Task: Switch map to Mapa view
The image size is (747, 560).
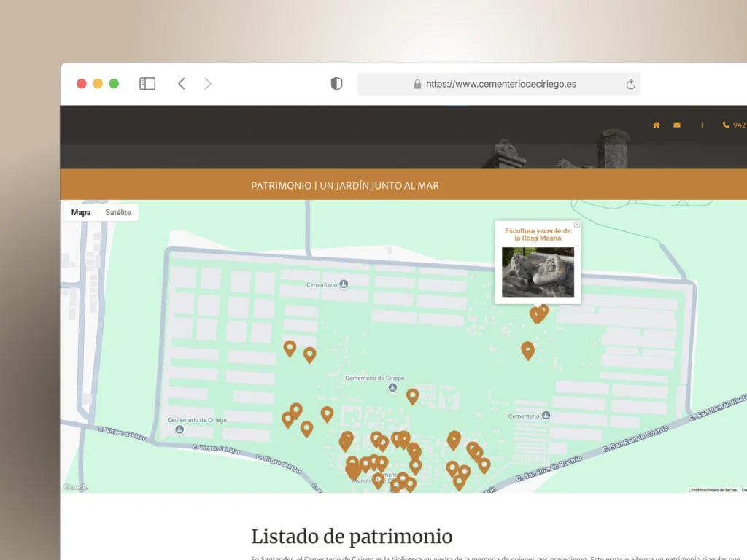Action: coord(81,212)
